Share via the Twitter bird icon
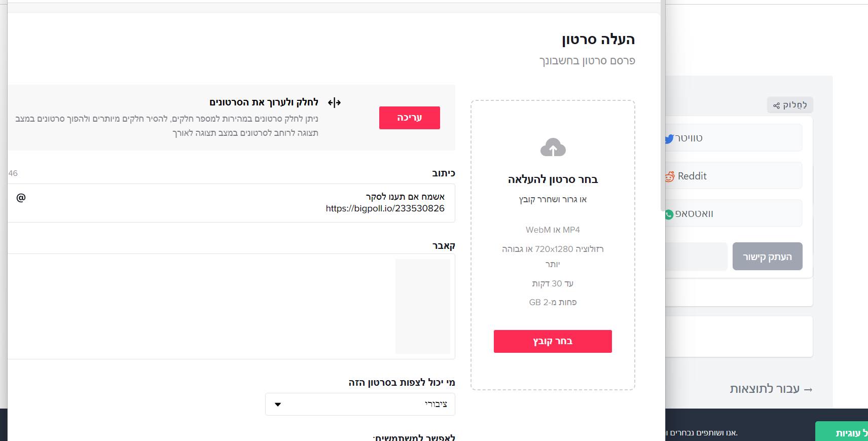 pos(669,138)
